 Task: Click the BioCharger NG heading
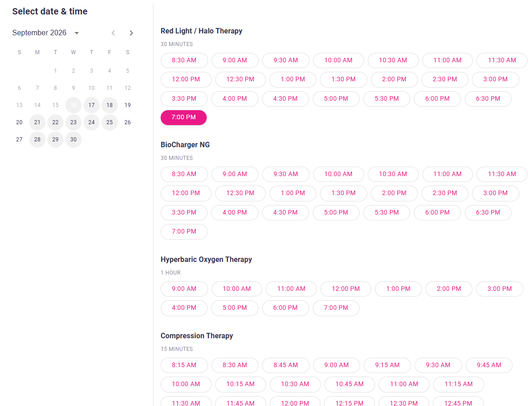click(x=185, y=145)
